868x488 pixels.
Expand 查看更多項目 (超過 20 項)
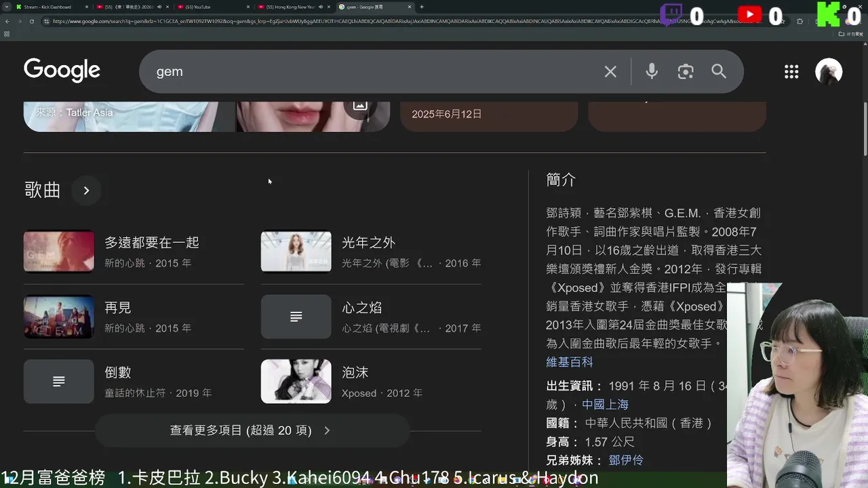point(252,430)
